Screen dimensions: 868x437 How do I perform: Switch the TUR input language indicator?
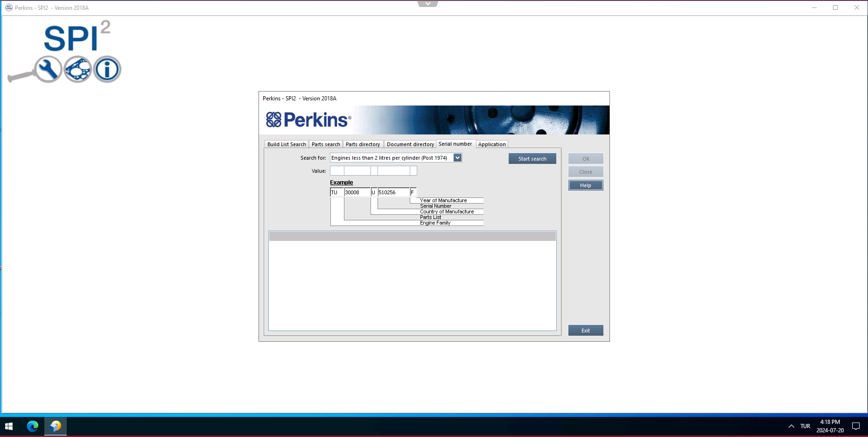(805, 426)
